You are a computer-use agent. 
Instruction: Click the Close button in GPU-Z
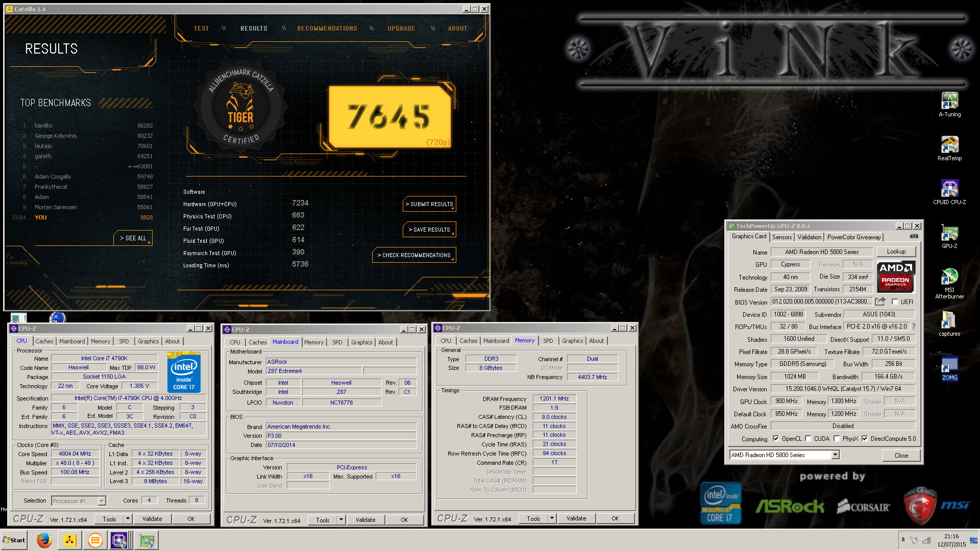[901, 456]
